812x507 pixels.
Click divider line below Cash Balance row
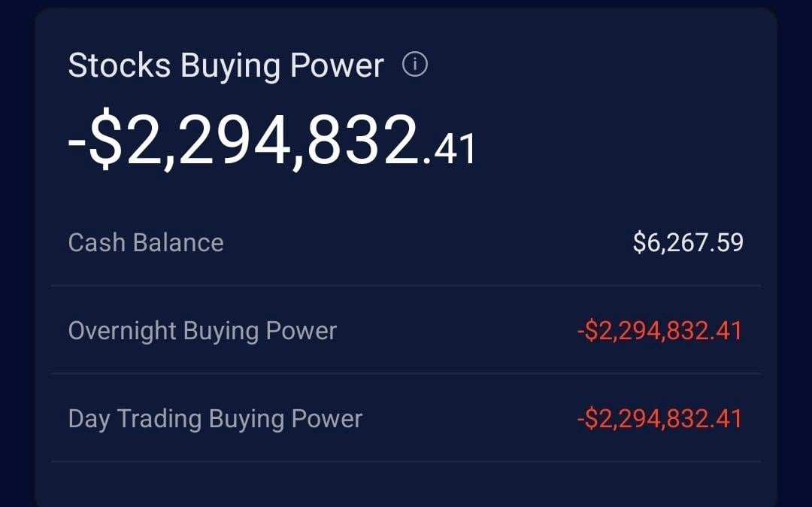406,285
